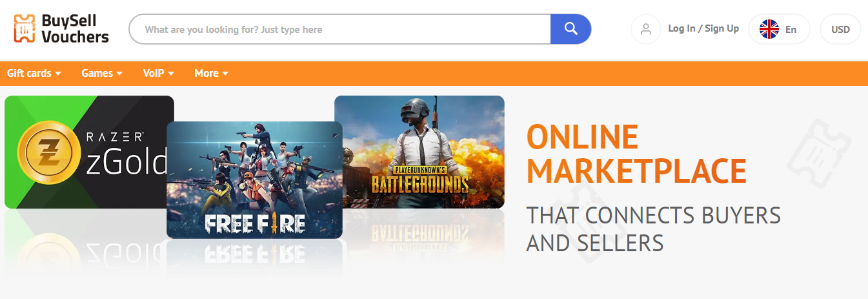The height and width of the screenshot is (299, 868).
Task: Expand the More menu
Action: [x=212, y=73]
